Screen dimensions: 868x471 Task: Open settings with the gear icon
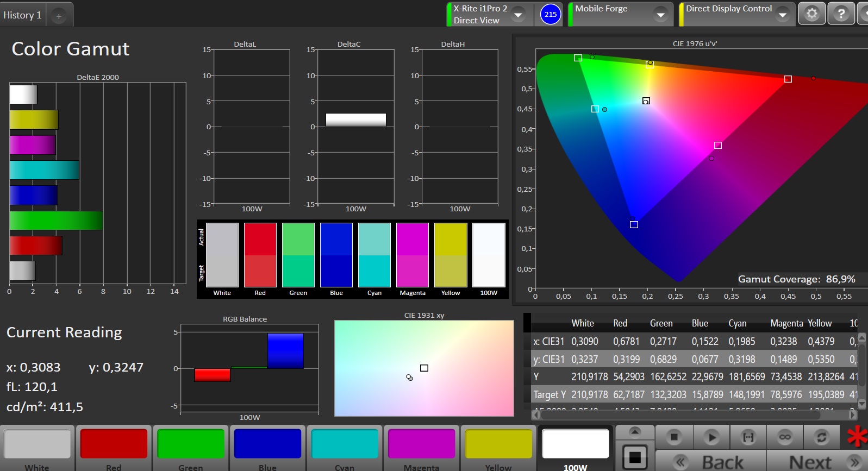point(811,14)
